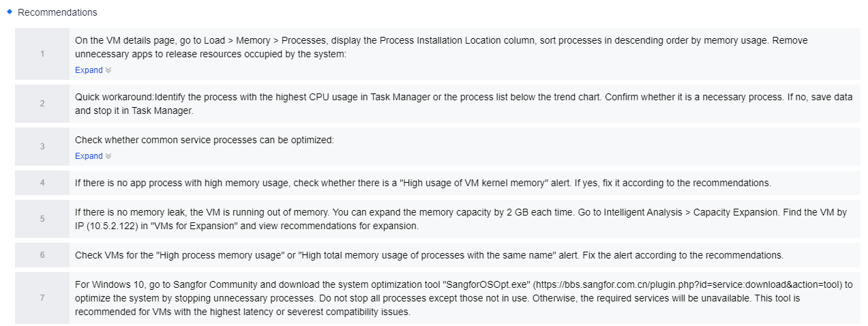The width and height of the screenshot is (868, 326).
Task: Click "Check whether common service processes" text
Action: [205, 140]
